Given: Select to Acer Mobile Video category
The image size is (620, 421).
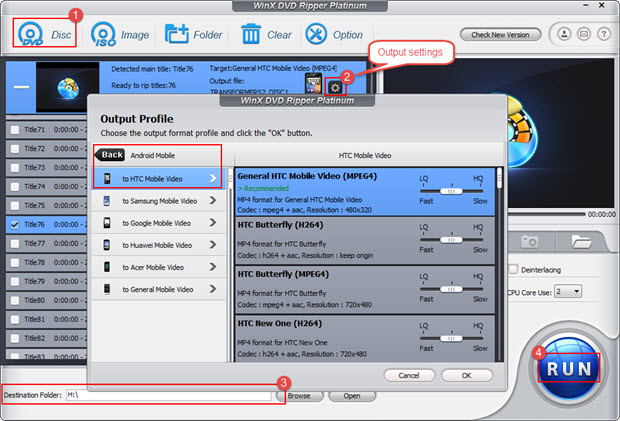Looking at the screenshot, I should [159, 267].
